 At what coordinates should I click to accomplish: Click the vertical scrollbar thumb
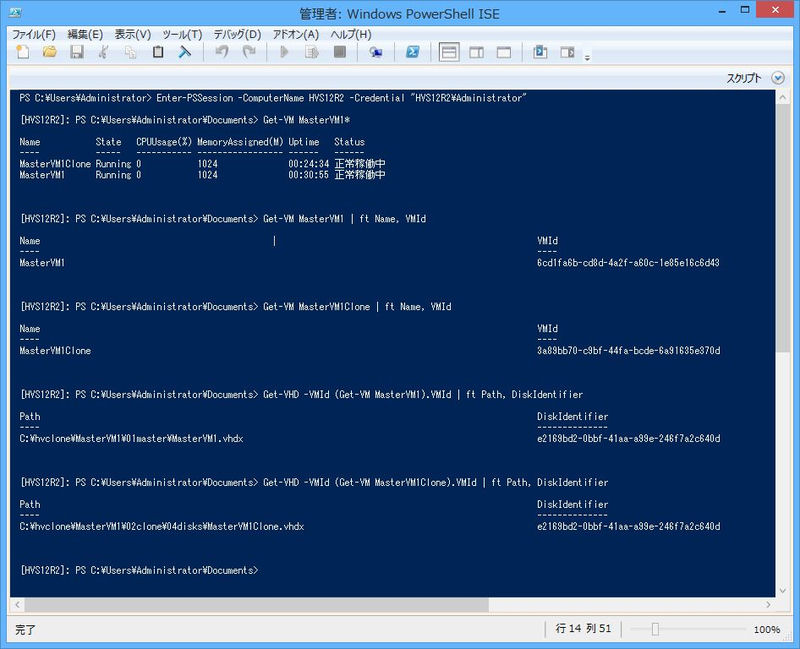point(783,229)
